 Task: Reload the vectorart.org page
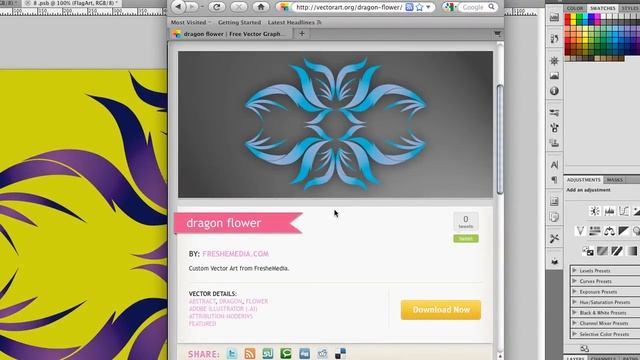click(217, 7)
